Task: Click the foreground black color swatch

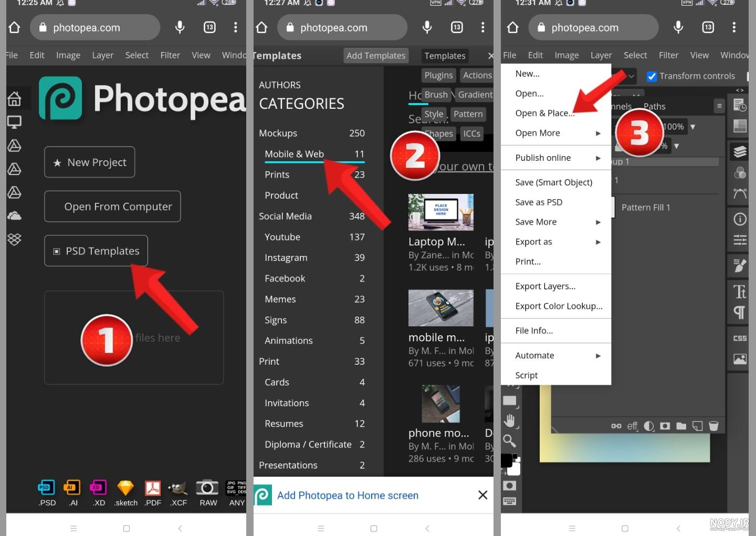Action: [507, 460]
